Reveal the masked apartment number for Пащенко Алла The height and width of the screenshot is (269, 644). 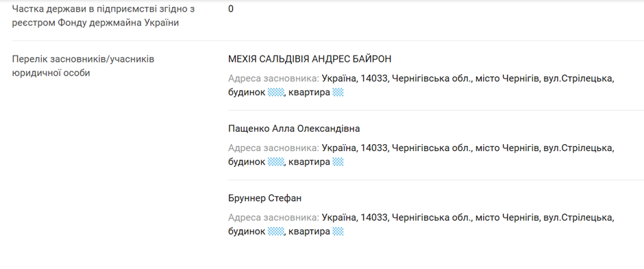[338, 162]
